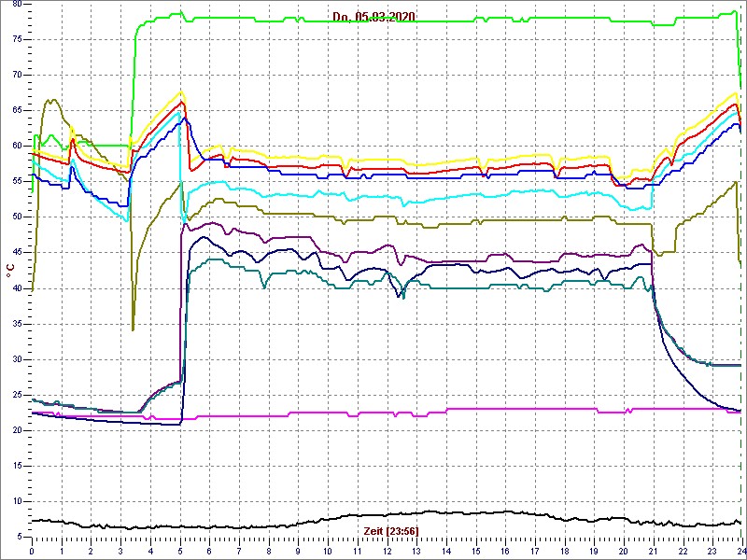
Task: Click hour 6 on the time axis
Action: tap(209, 551)
